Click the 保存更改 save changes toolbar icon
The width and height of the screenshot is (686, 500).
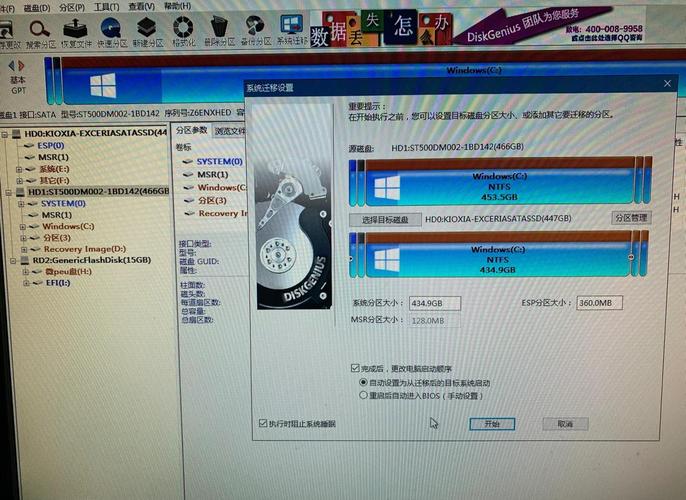click(x=8, y=35)
